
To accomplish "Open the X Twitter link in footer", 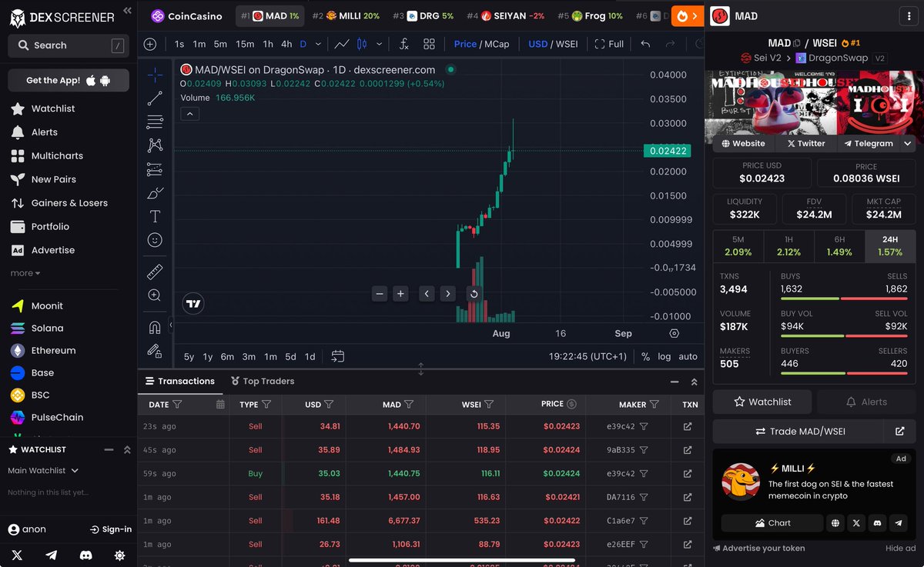I will coord(17,555).
